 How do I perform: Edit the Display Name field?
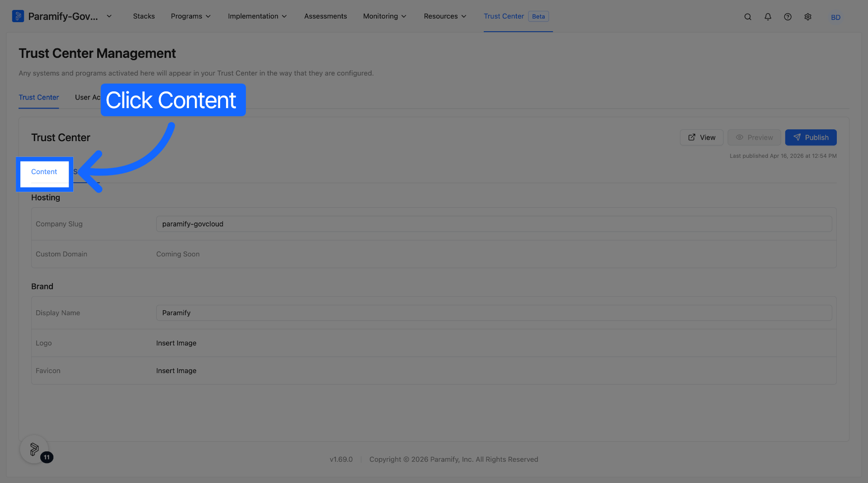[x=494, y=313]
